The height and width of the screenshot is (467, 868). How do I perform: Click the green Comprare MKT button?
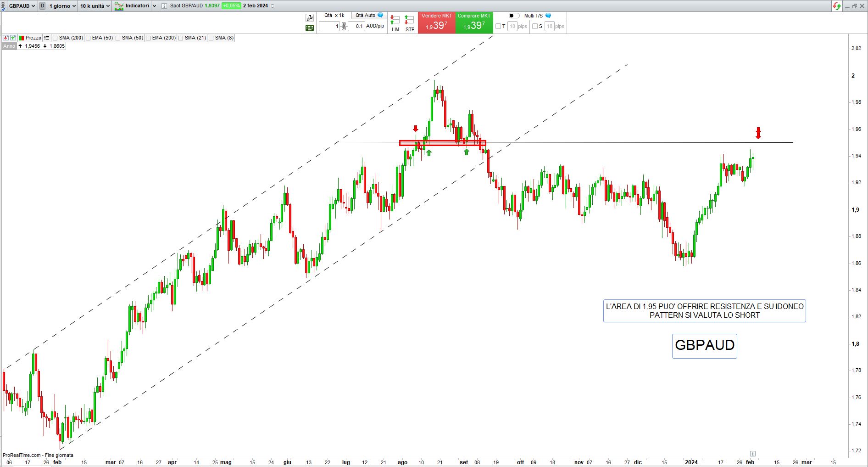point(474,23)
